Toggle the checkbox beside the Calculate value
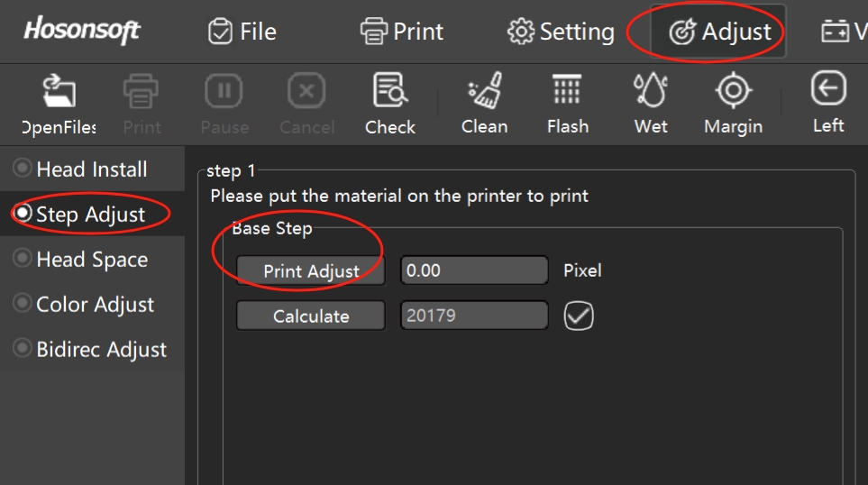 pyautogui.click(x=579, y=316)
